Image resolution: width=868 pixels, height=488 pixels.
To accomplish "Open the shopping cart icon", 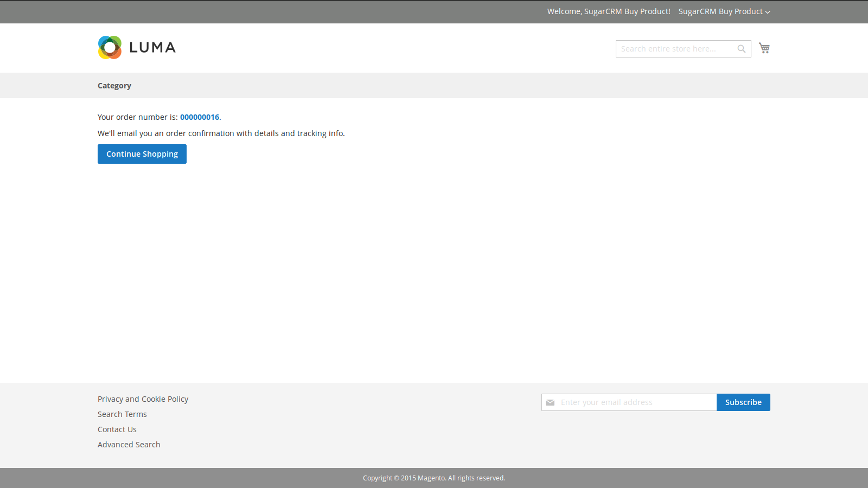I will click(764, 48).
